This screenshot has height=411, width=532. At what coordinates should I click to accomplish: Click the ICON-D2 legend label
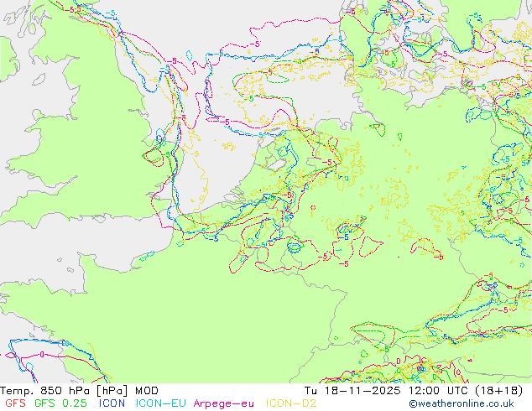pyautogui.click(x=291, y=403)
